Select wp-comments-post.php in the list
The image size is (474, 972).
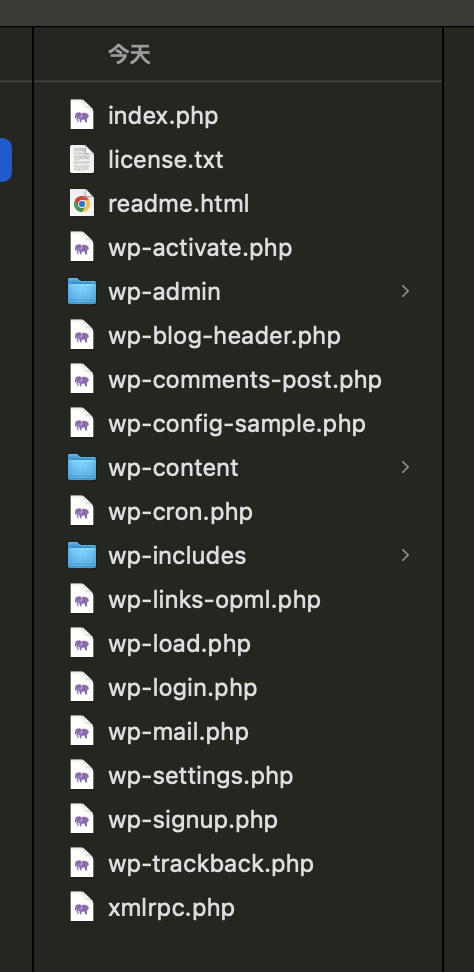pos(245,380)
